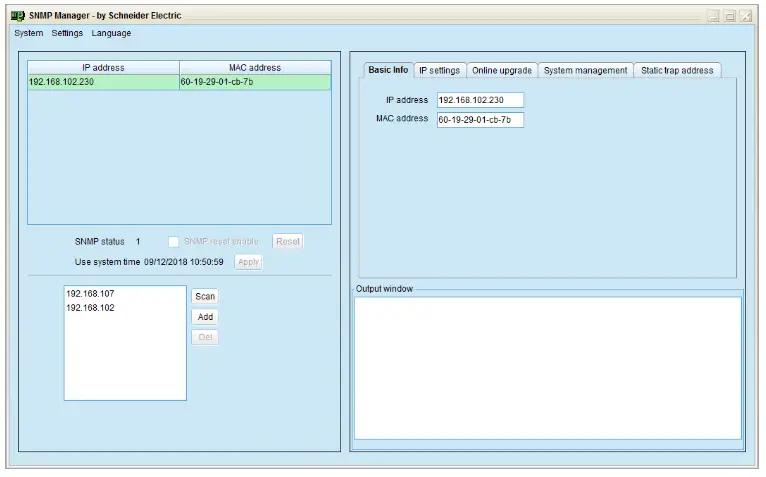Click the Scan button
766x477 pixels.
205,297
